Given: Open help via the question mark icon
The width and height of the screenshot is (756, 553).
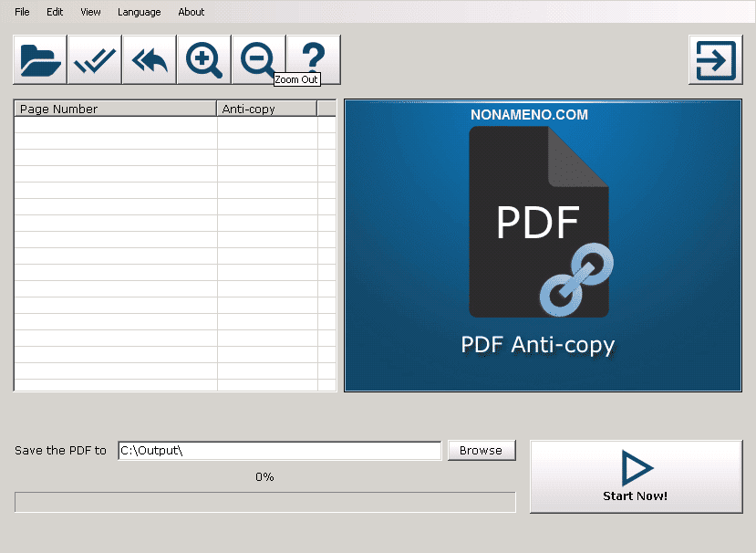Looking at the screenshot, I should [313, 58].
